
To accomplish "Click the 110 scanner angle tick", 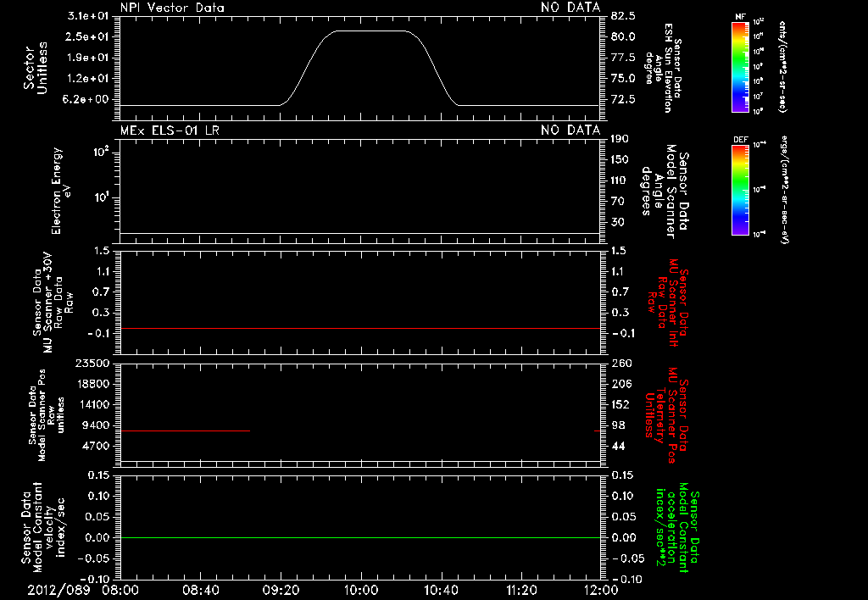I will (620, 181).
